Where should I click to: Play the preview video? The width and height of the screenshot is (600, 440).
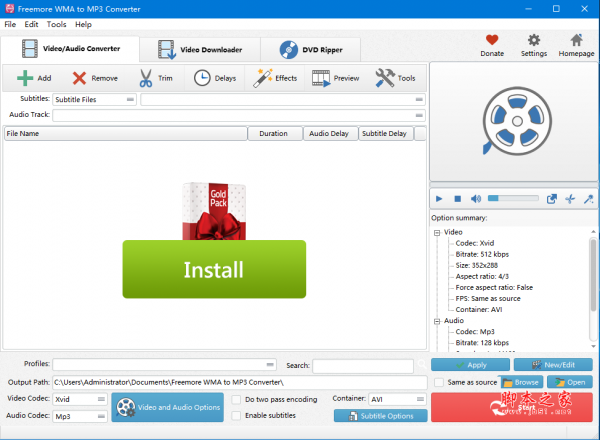(x=439, y=199)
